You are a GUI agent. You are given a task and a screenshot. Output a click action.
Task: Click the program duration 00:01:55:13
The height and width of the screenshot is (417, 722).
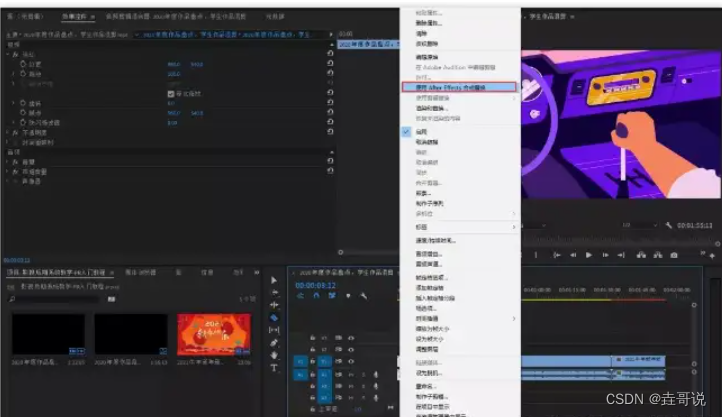[x=694, y=226]
